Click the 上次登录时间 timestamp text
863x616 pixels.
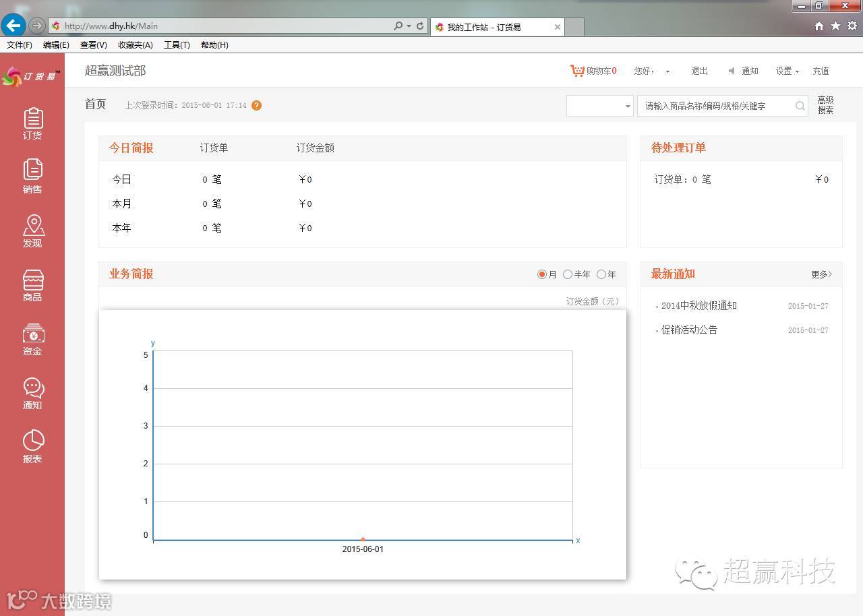(x=185, y=106)
